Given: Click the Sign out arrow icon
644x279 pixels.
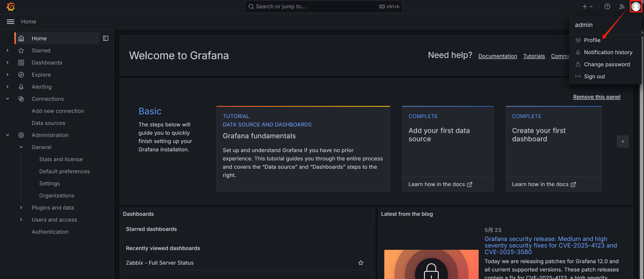Looking at the screenshot, I should click(x=578, y=76).
